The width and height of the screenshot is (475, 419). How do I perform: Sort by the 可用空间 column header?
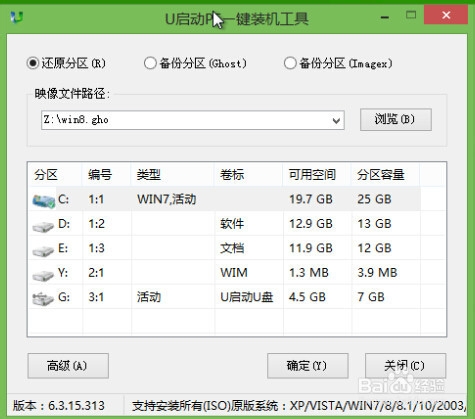pyautogui.click(x=312, y=175)
